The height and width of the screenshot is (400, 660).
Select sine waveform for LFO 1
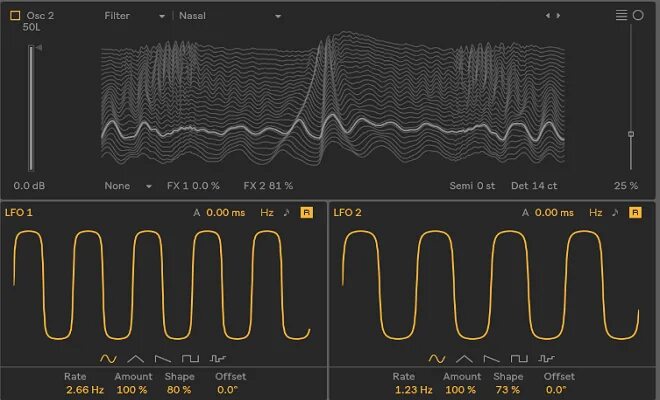tap(108, 359)
